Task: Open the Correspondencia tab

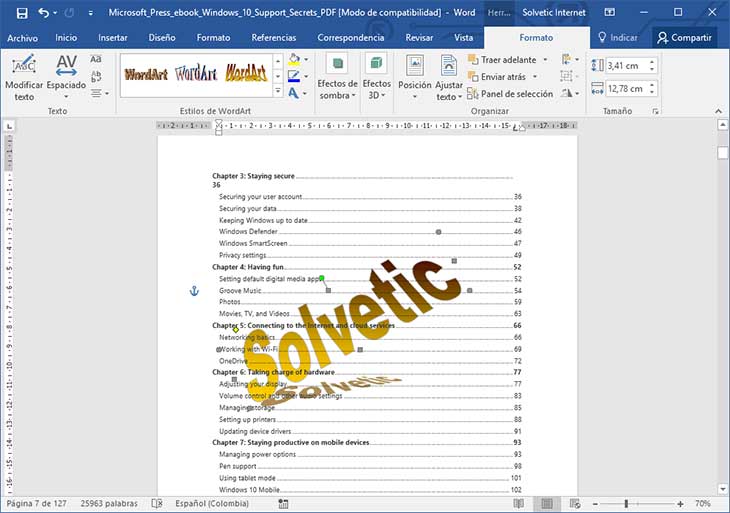Action: tap(351, 38)
